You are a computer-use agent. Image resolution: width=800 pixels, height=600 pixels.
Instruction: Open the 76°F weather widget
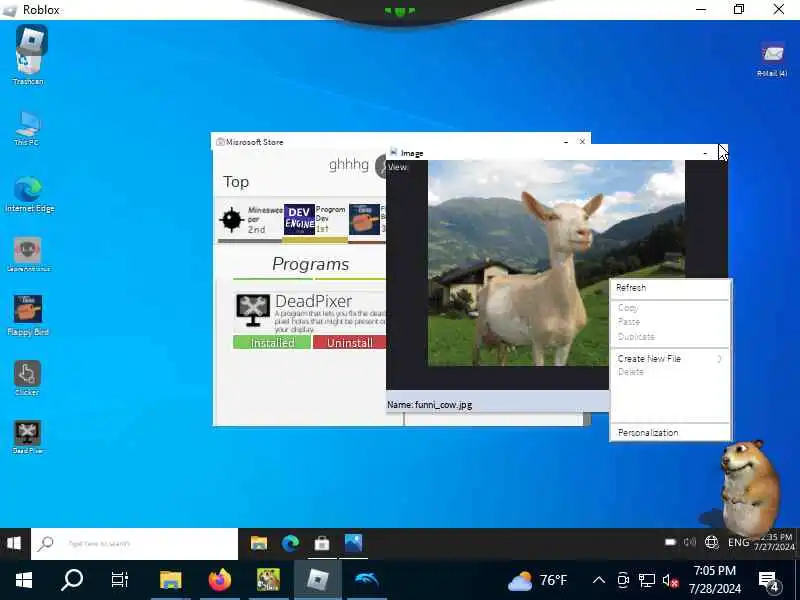click(x=537, y=580)
